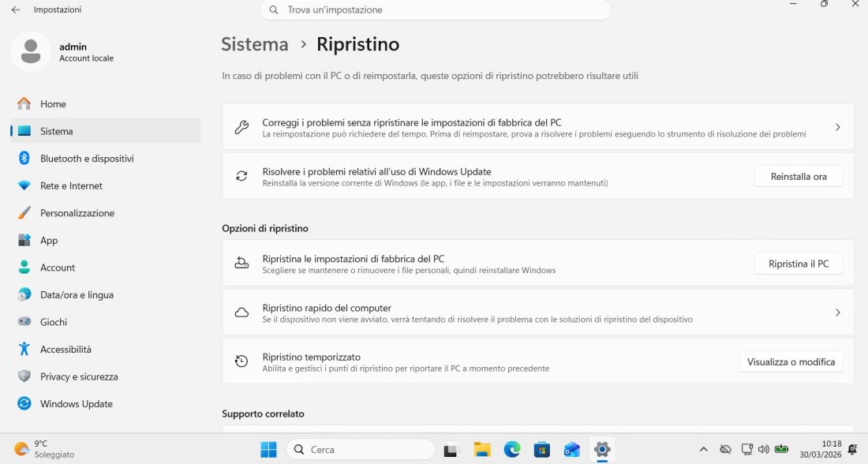Click the Privacy e sicurezza shield icon

pyautogui.click(x=24, y=376)
